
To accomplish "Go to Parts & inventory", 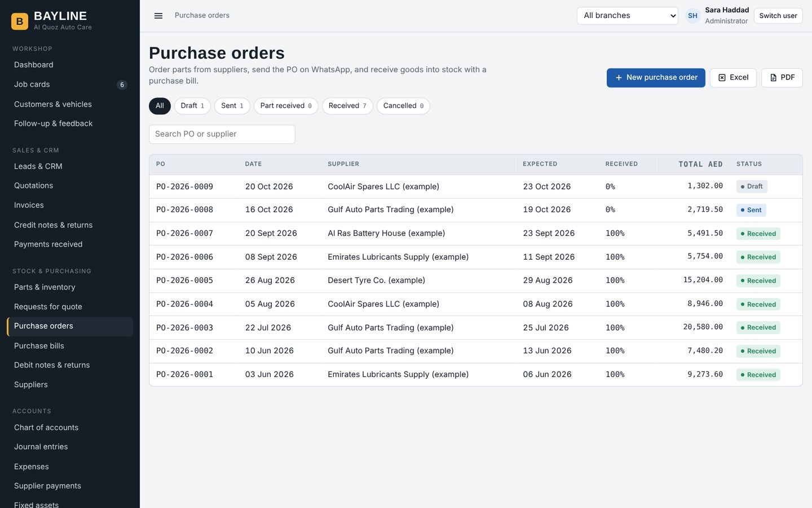I will pyautogui.click(x=70, y=287).
